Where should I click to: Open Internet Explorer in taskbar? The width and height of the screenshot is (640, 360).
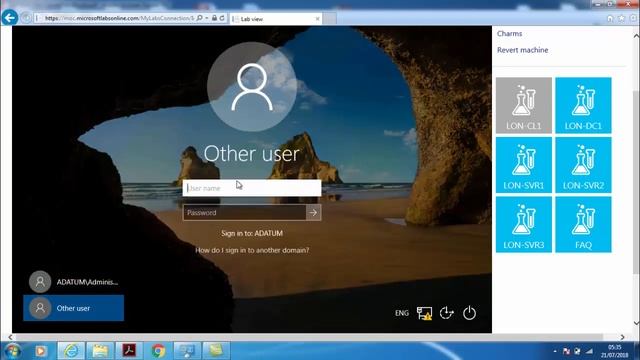71,351
